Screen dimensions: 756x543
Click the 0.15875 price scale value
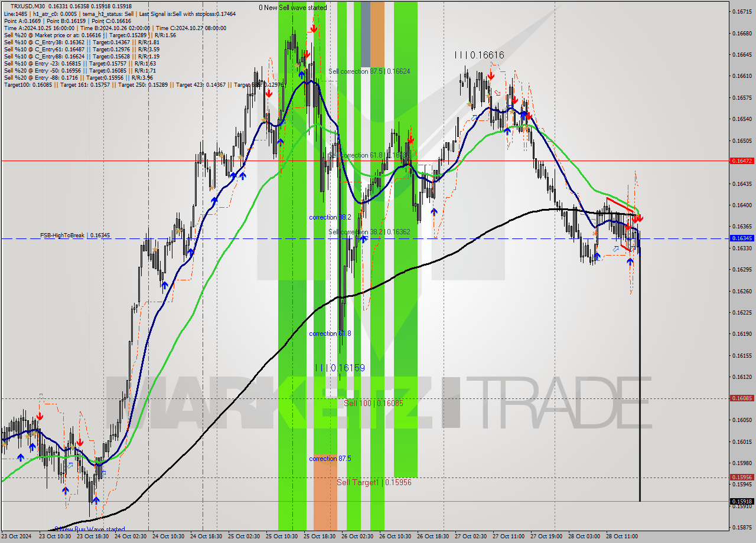point(742,527)
